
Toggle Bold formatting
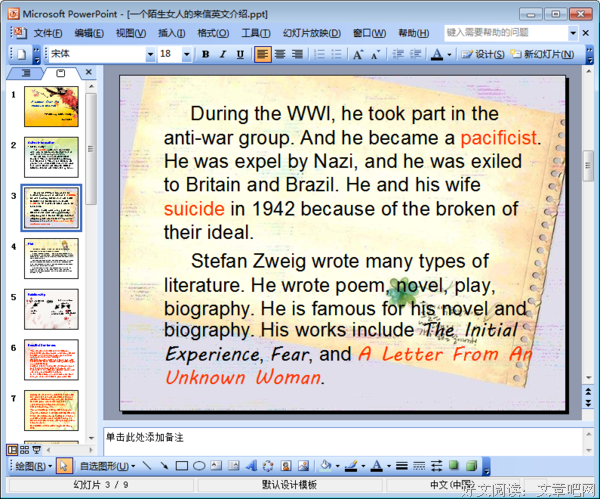point(205,54)
